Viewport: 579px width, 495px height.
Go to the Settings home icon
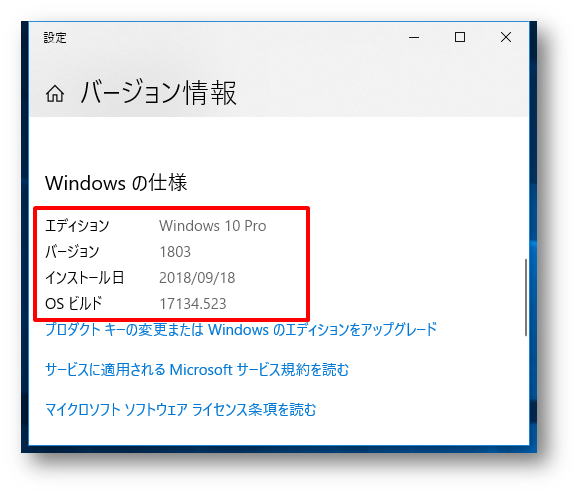[x=55, y=93]
